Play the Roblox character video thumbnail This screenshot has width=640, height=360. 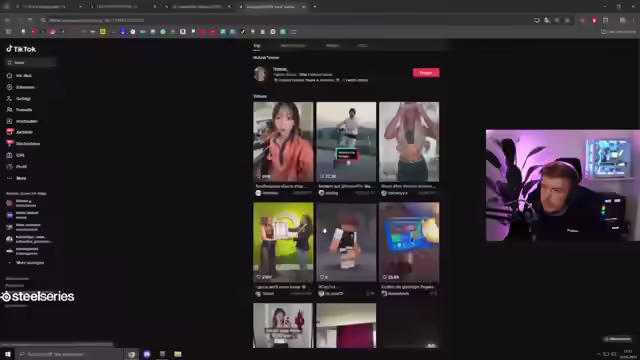pos(346,242)
